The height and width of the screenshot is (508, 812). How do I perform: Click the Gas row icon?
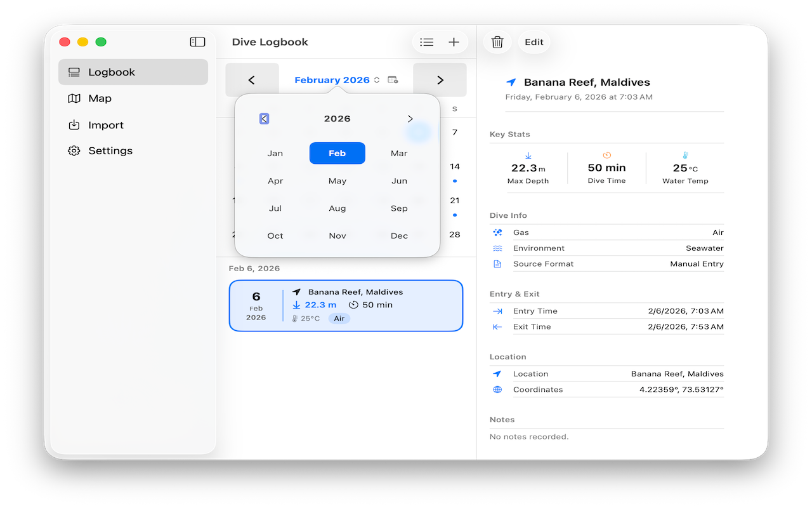[497, 232]
